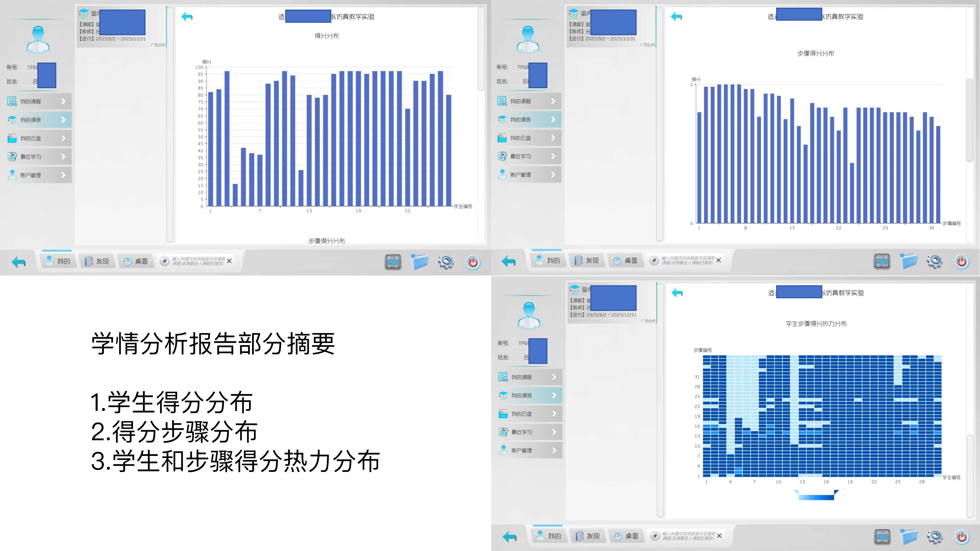Image resolution: width=980 pixels, height=551 pixels.
Task: Switch to 桌面 tab in heatmap window taskbar
Action: click(x=627, y=536)
